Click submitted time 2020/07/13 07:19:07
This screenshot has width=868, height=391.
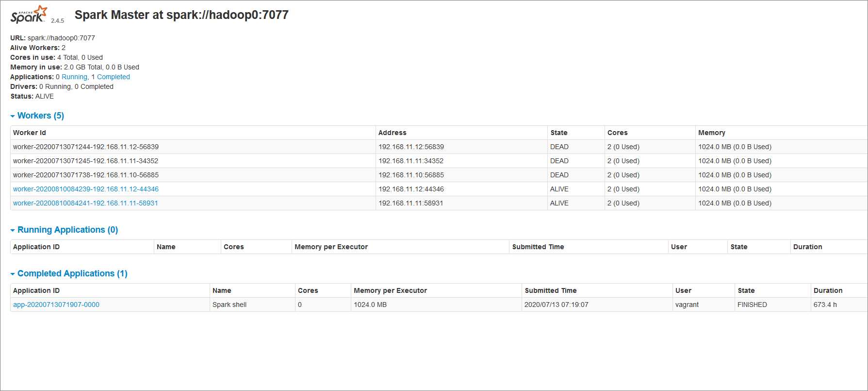point(557,305)
